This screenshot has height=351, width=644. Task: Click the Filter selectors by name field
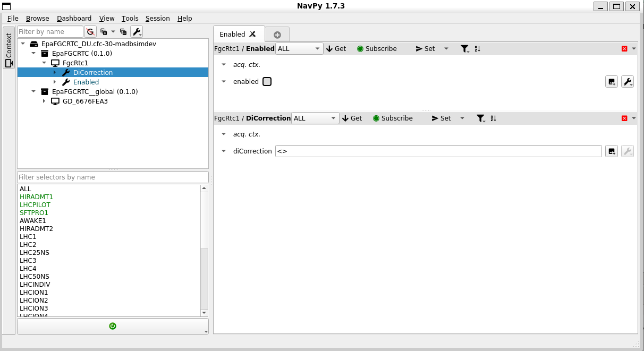tap(113, 177)
